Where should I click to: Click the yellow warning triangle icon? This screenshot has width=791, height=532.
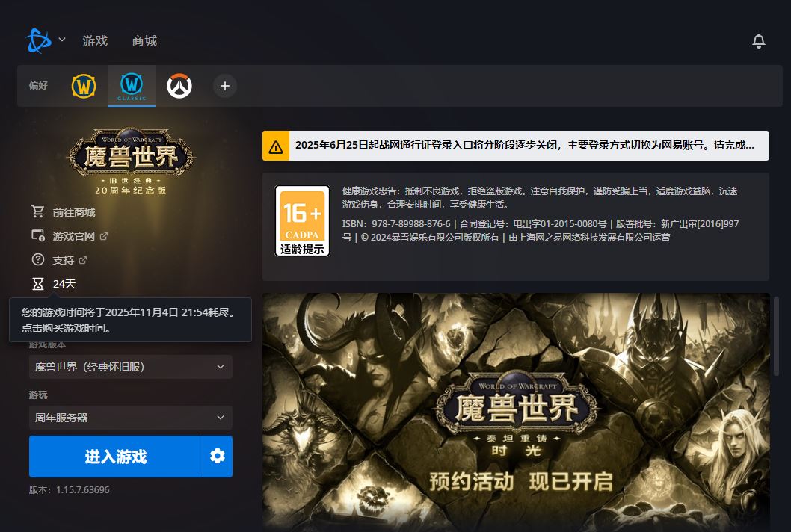pyautogui.click(x=276, y=146)
